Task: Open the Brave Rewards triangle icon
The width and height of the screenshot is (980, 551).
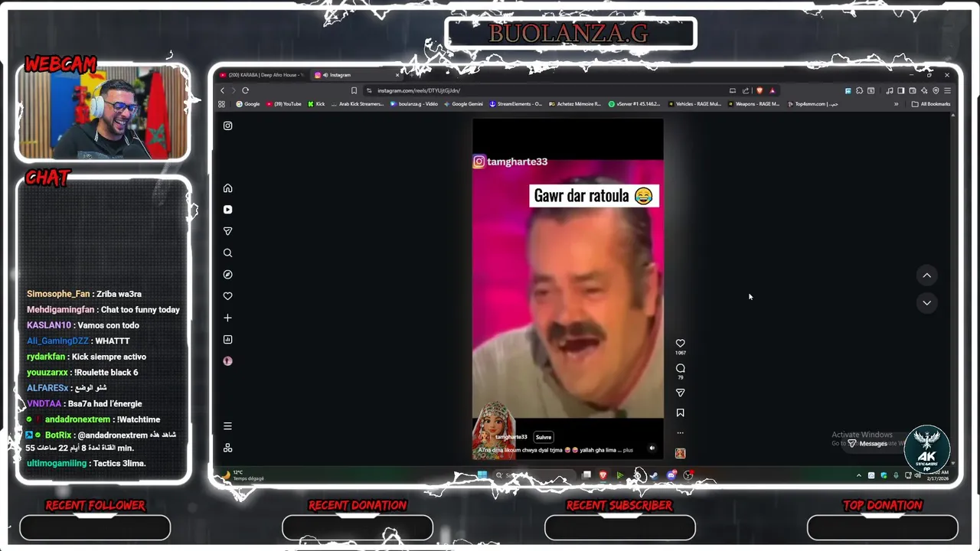Action: (x=772, y=90)
